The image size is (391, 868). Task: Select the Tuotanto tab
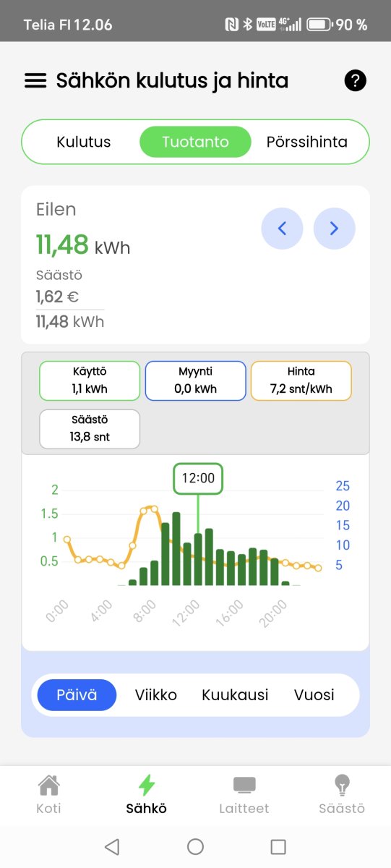[195, 142]
